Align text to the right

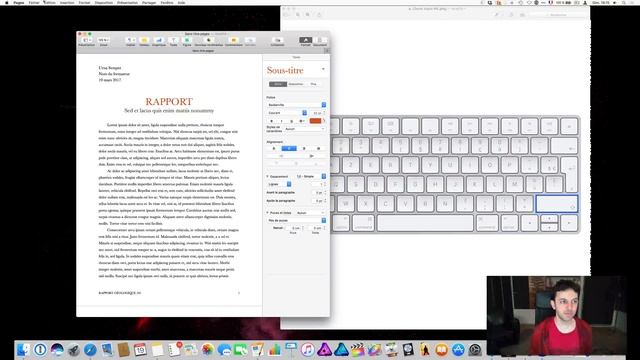[304, 148]
